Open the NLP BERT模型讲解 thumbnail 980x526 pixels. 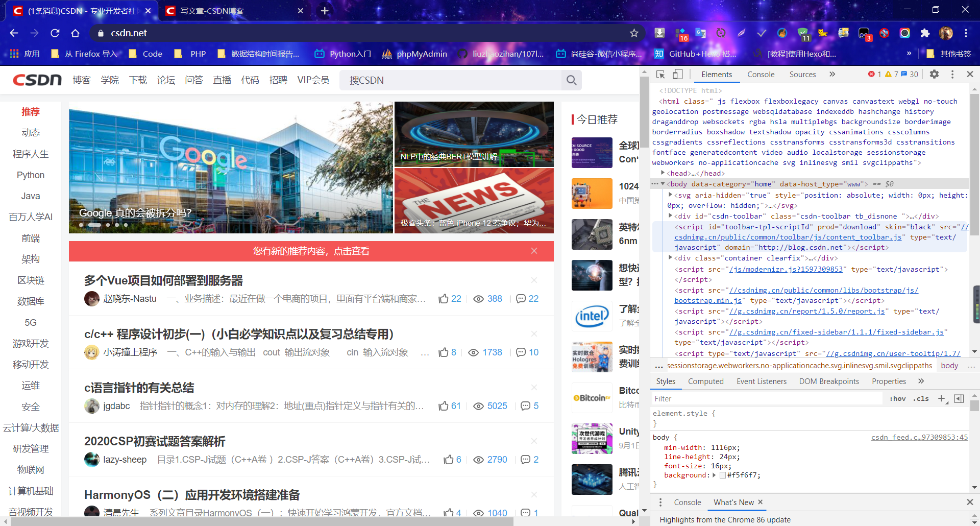tap(474, 134)
